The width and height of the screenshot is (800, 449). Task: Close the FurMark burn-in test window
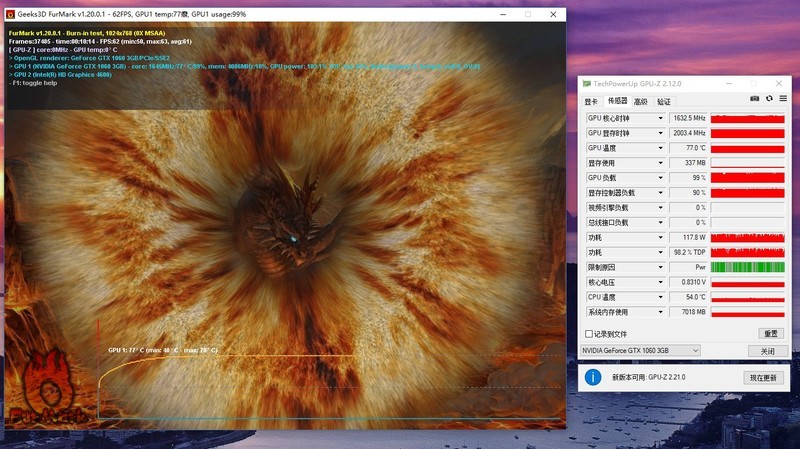pos(552,15)
